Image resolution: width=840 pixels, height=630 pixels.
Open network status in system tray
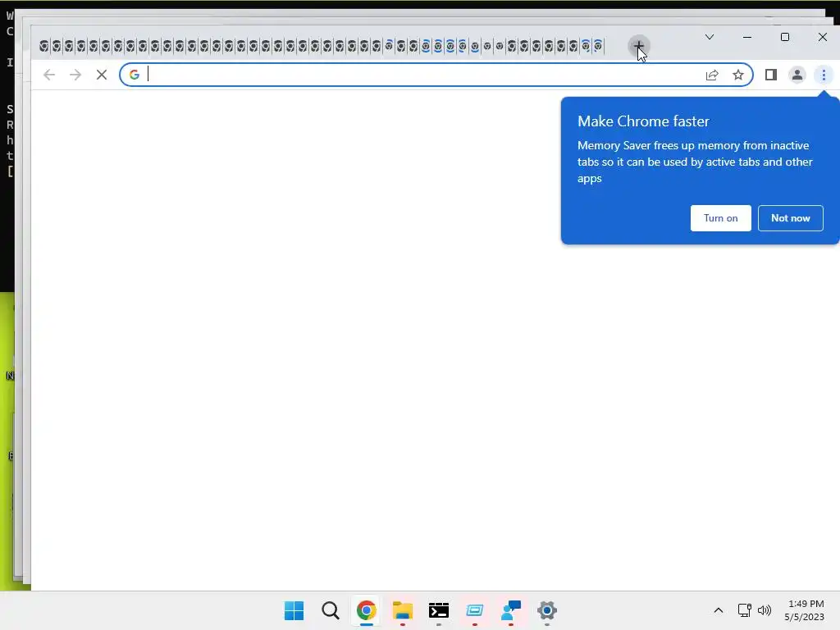(744, 610)
